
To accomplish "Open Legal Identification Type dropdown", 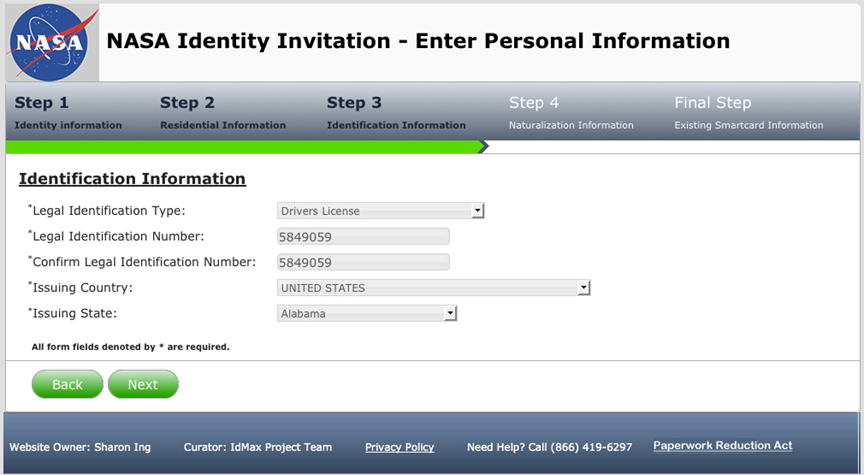I will pyautogui.click(x=380, y=211).
